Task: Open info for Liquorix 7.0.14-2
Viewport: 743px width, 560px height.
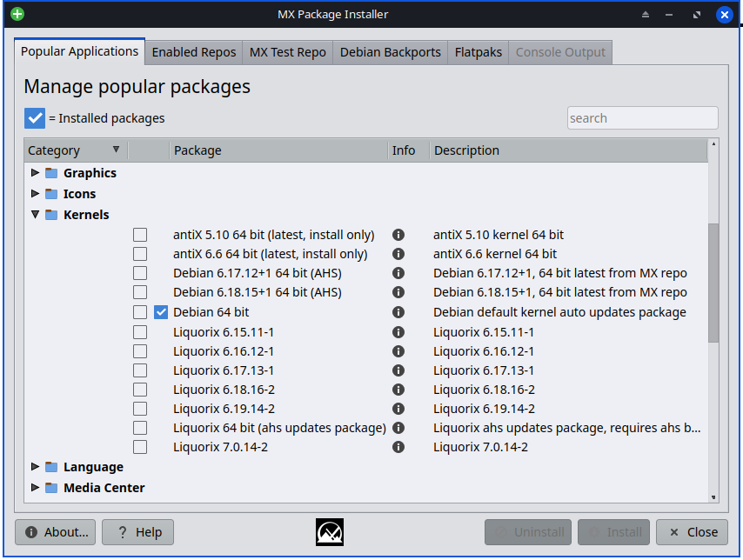Action: pyautogui.click(x=398, y=447)
